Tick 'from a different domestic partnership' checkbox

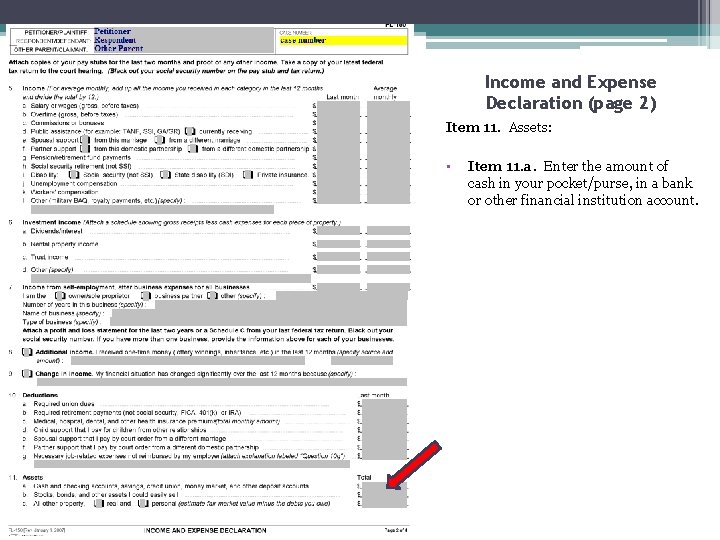coord(193,148)
